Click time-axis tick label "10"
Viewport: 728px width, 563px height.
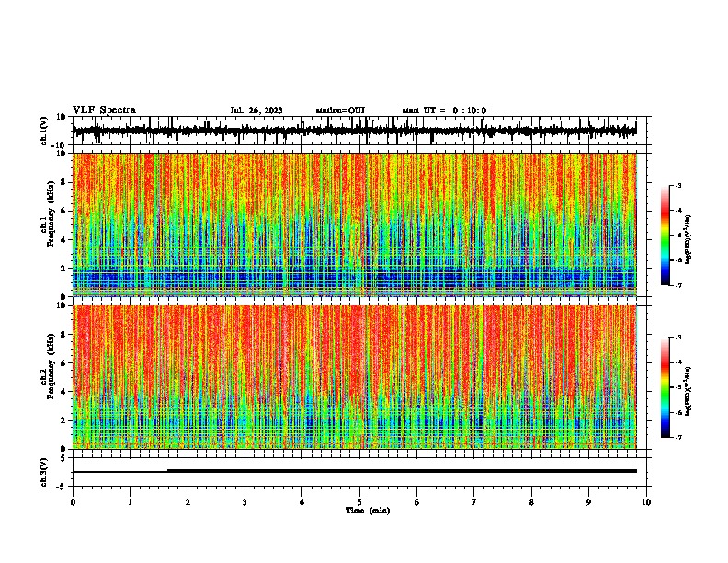point(646,502)
